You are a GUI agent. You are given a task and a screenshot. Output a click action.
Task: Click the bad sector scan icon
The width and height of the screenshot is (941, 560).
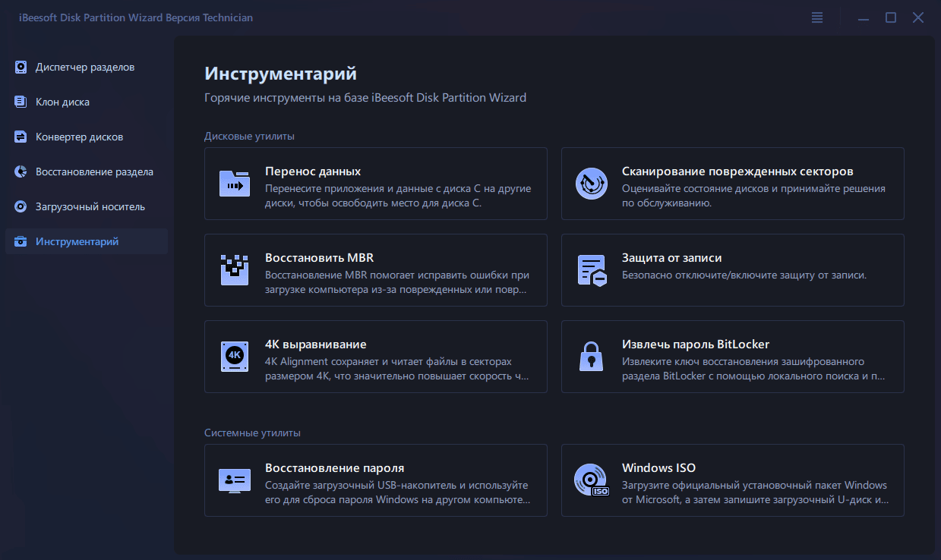(x=591, y=184)
